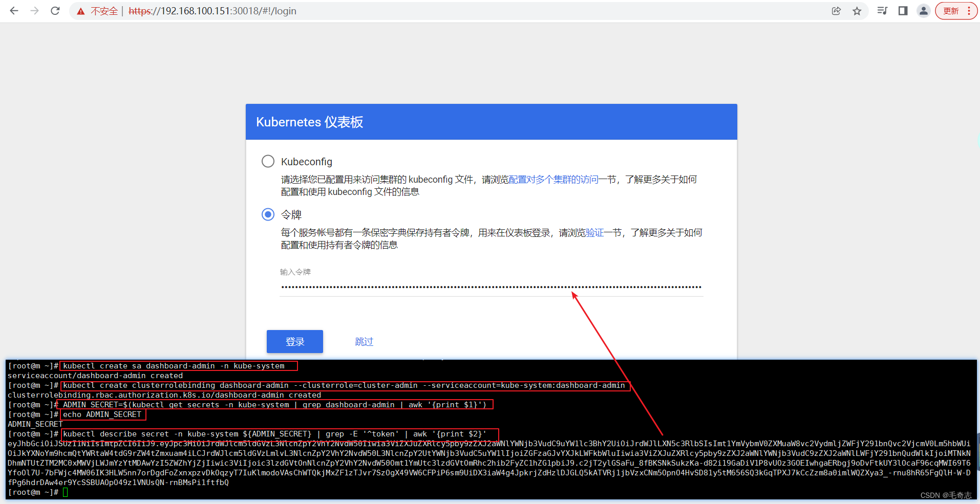Screen dimensions: 980x504
Task: Click the terminal cursor at last prompt
Action: click(66, 492)
